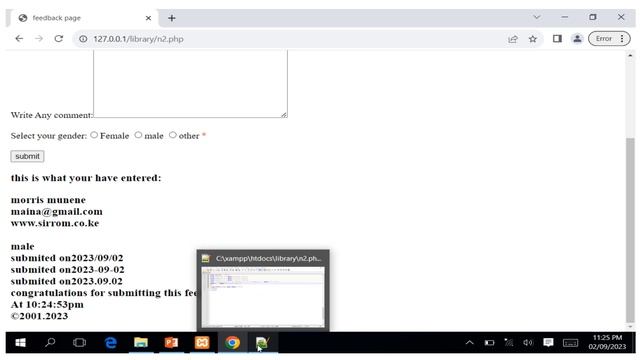Image resolution: width=640 pixels, height=360 pixels.
Task: Click the text submited on2023-09-02
Action: 68,269
